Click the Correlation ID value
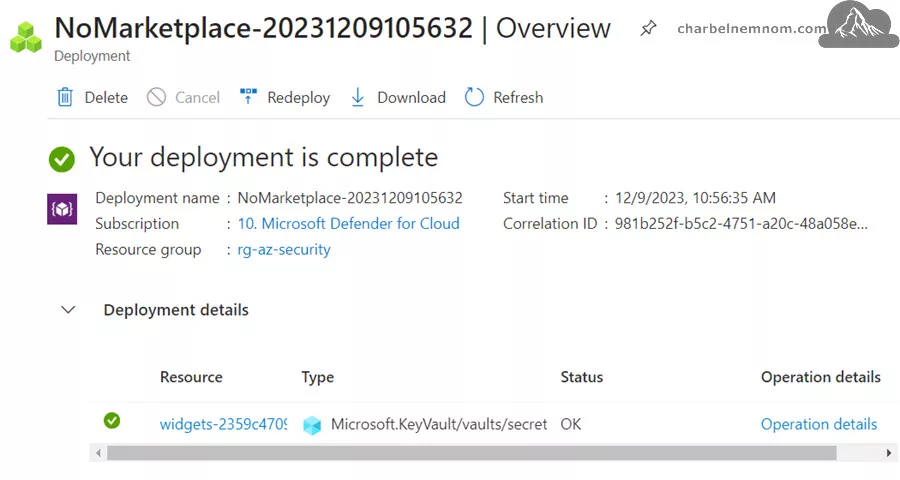This screenshot has height=480, width=900. [x=741, y=223]
